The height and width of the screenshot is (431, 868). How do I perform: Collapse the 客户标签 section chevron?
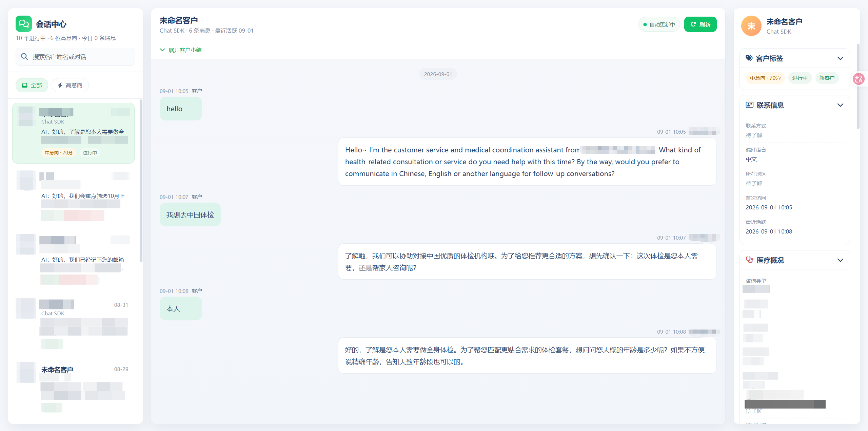(840, 58)
